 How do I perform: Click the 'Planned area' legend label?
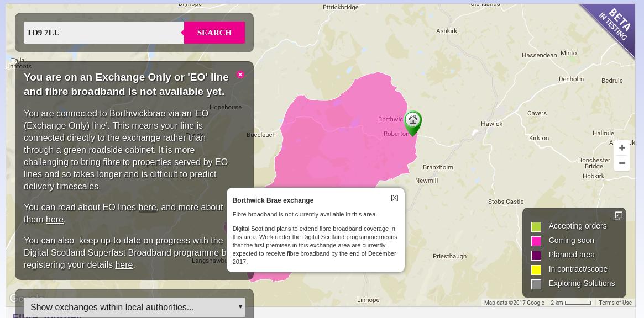click(x=572, y=255)
